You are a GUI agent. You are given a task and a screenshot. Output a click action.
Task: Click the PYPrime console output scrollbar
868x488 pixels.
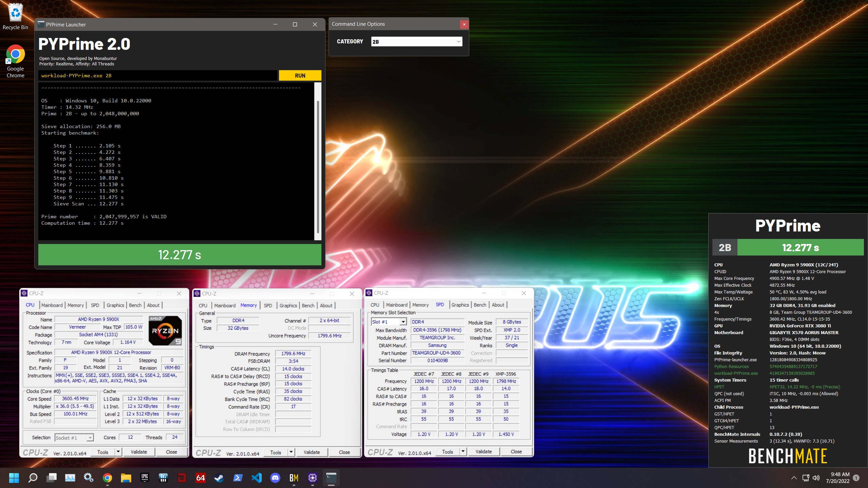[x=318, y=167]
